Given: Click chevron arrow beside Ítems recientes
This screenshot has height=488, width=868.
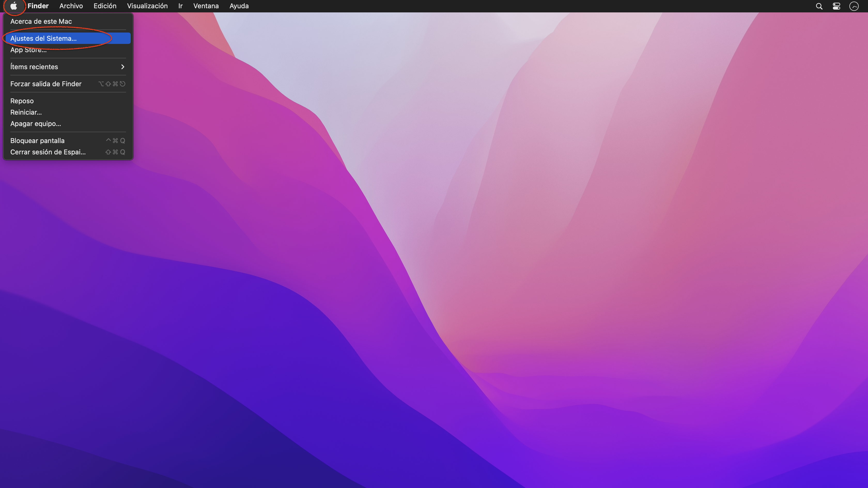Looking at the screenshot, I should point(123,67).
